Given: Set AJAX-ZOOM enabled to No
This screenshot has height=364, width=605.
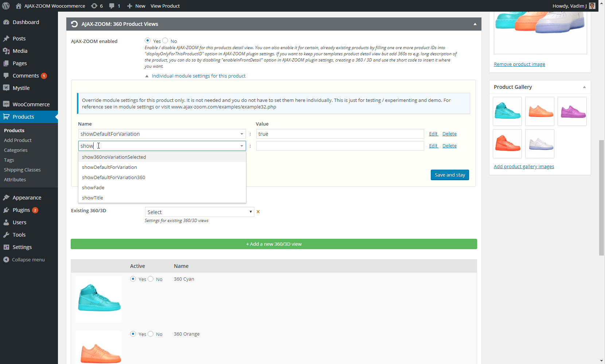Looking at the screenshot, I should [x=165, y=41].
